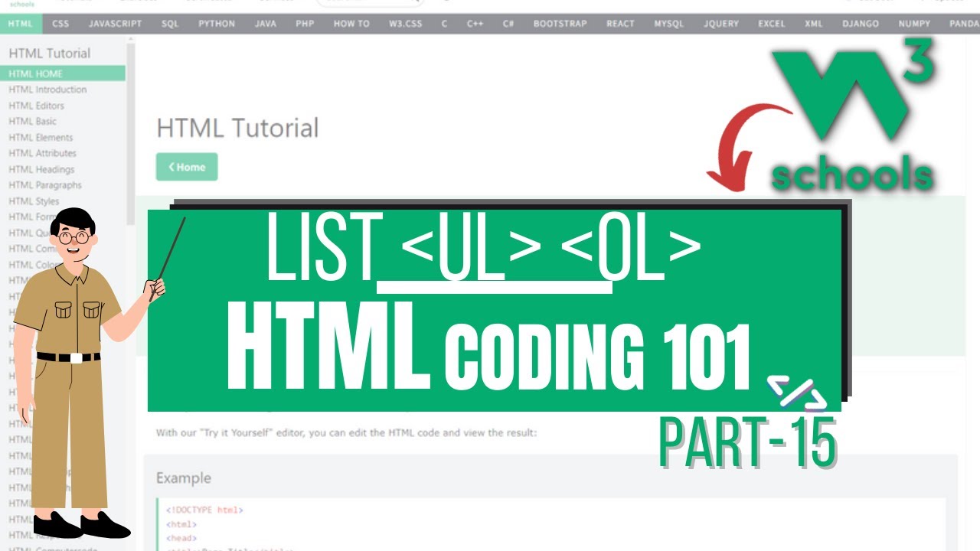Open the HOW TO tab

[x=351, y=24]
